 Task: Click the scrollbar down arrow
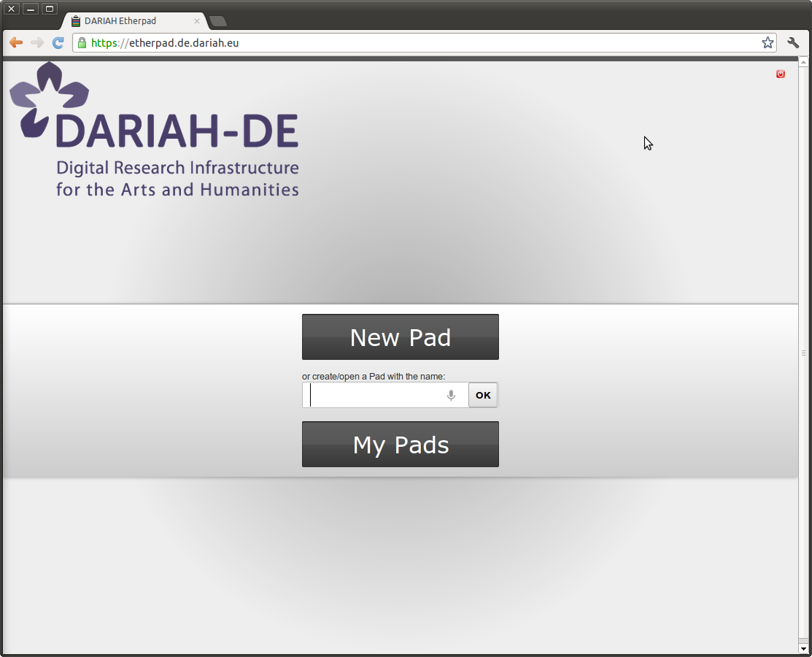(804, 648)
